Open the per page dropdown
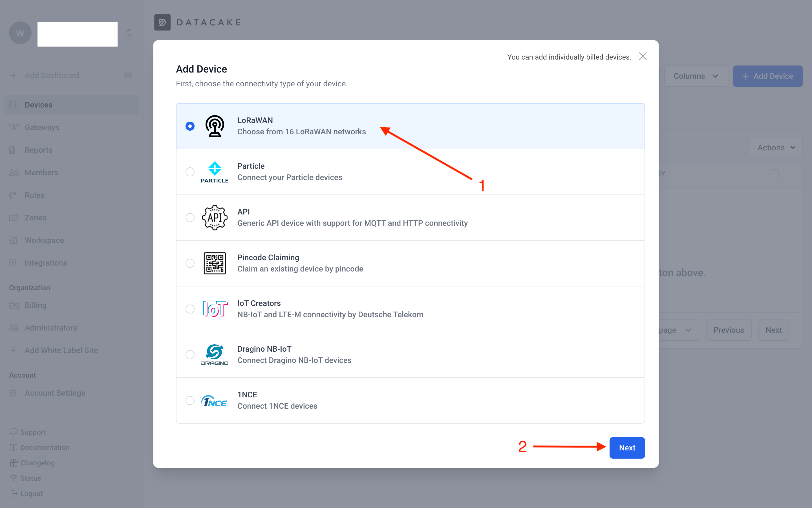Image resolution: width=812 pixels, height=508 pixels. pyautogui.click(x=678, y=330)
